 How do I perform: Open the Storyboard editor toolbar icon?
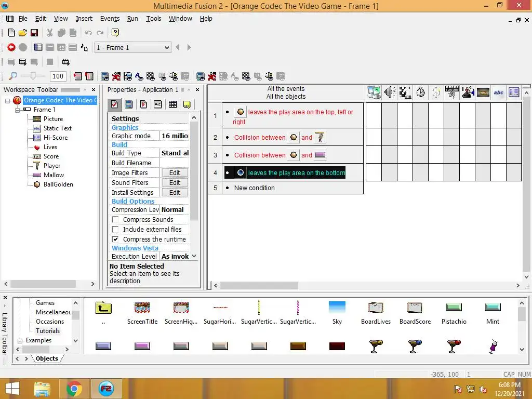tap(38, 47)
